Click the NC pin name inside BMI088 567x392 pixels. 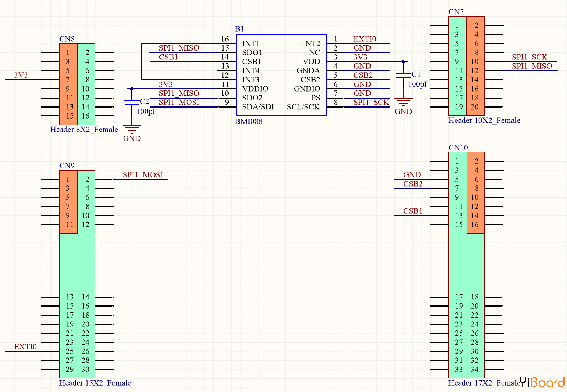click(315, 53)
